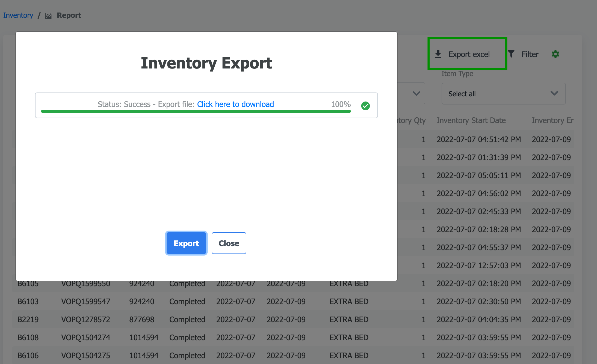Click here to download export file
The height and width of the screenshot is (364, 597).
235,104
